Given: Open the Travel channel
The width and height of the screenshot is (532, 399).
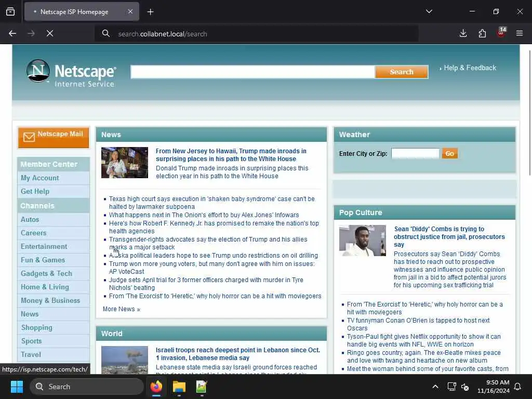Looking at the screenshot, I should 31,354.
